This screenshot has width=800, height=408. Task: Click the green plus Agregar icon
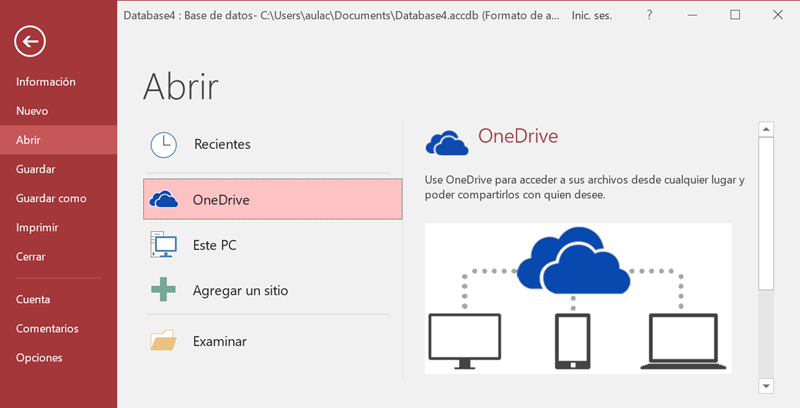[163, 290]
